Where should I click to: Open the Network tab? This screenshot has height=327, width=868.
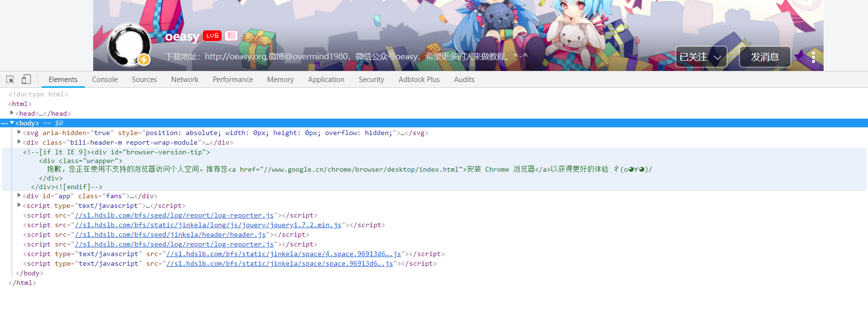coord(185,80)
